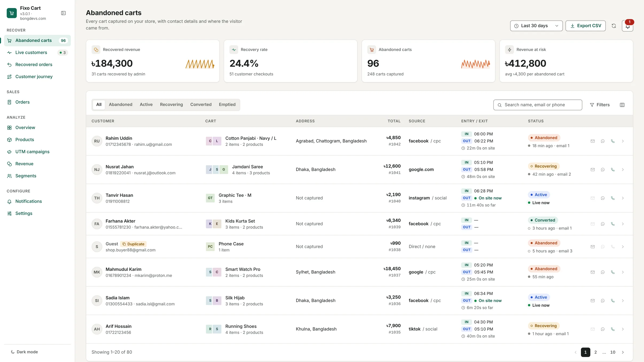Expand Arif Hossain's row details chevron
This screenshot has width=644, height=362.
point(623,329)
